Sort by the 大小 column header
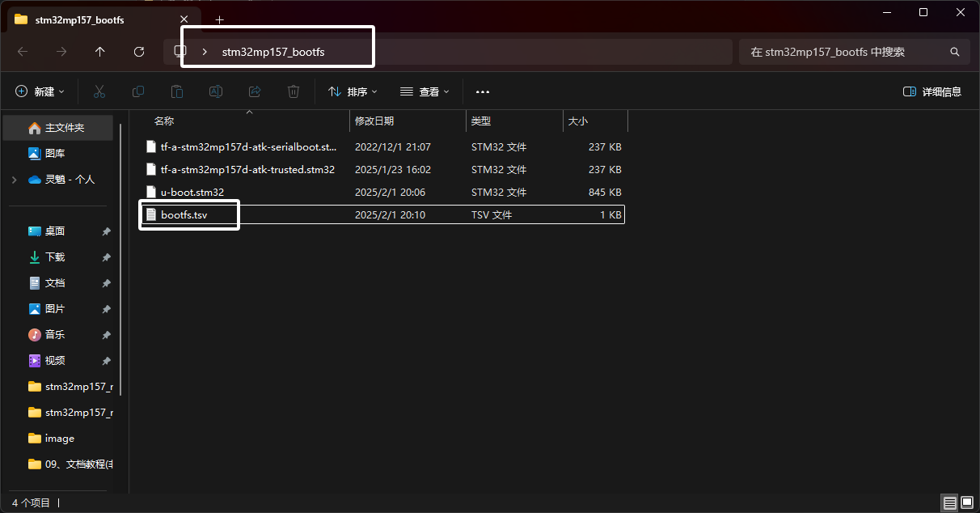980x513 pixels. pos(596,121)
